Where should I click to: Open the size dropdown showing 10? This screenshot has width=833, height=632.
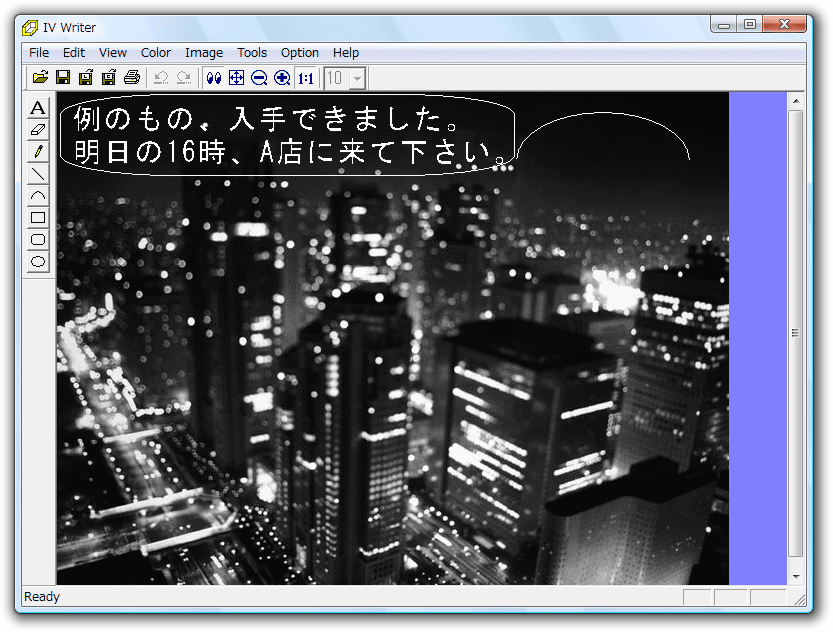click(x=358, y=79)
